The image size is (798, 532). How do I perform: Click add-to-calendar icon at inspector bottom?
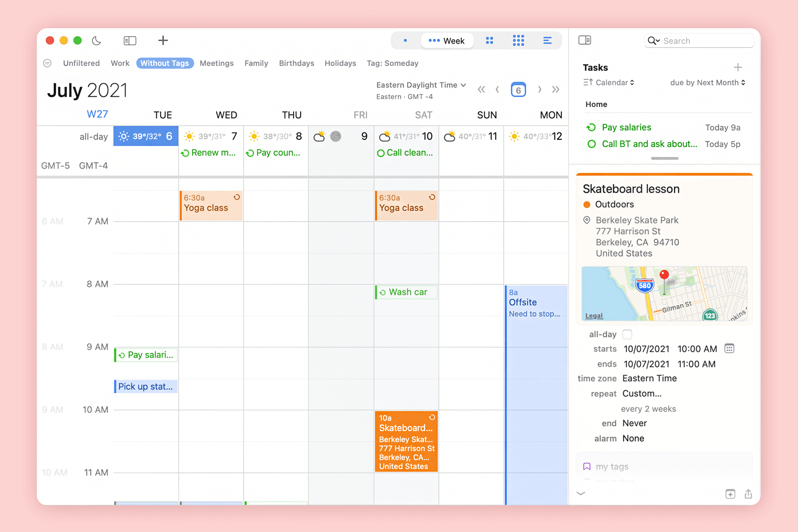pyautogui.click(x=730, y=494)
